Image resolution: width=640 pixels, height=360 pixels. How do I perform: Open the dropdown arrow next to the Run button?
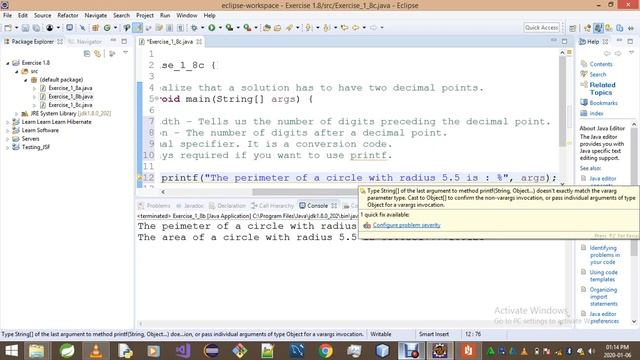click(x=220, y=28)
